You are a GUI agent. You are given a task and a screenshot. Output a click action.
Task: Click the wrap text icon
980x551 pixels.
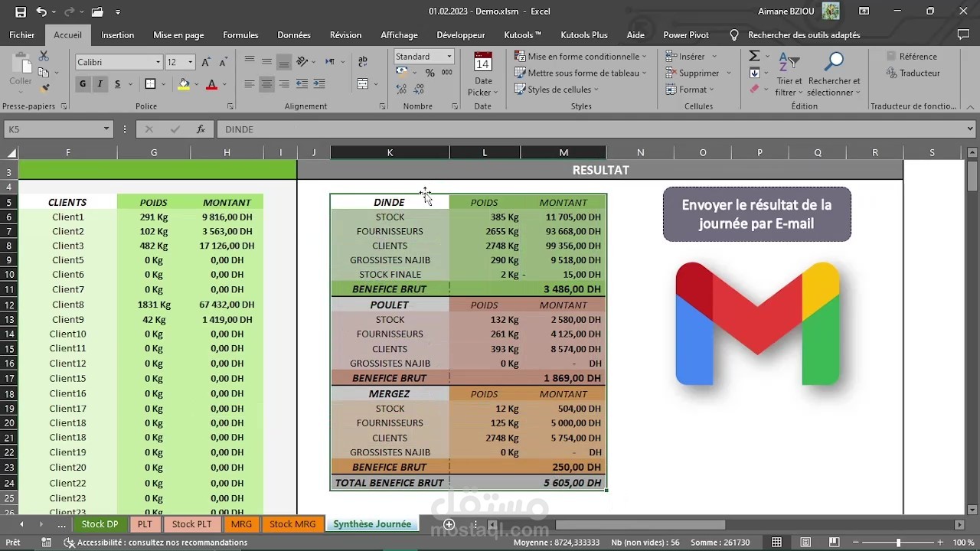pyautogui.click(x=362, y=62)
